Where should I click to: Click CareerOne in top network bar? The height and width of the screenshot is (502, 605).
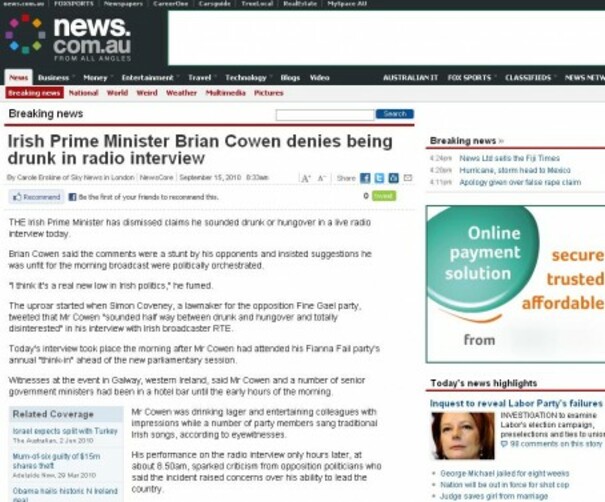(171, 3)
